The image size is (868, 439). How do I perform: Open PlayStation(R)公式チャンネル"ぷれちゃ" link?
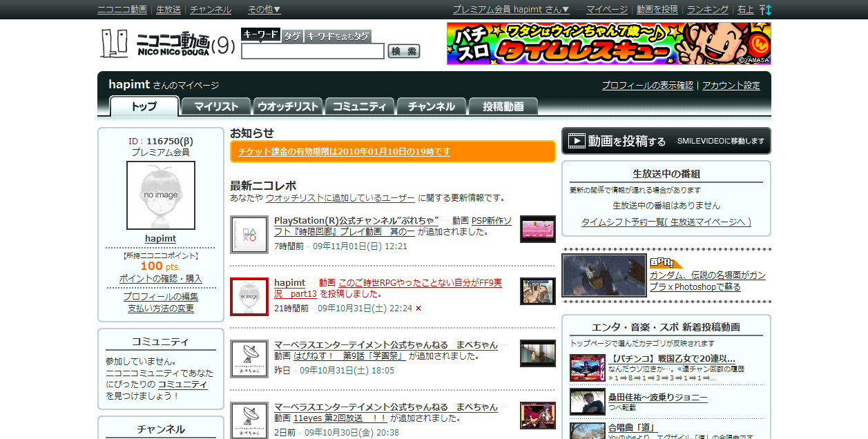(x=357, y=221)
